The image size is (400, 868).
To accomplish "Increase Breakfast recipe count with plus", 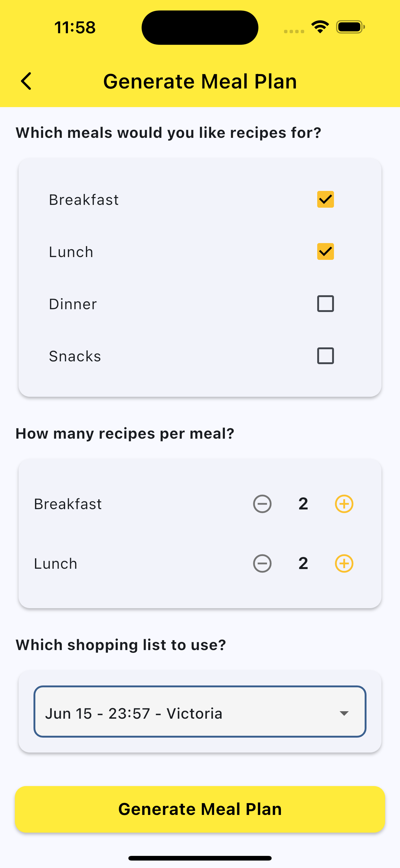I will 344,504.
